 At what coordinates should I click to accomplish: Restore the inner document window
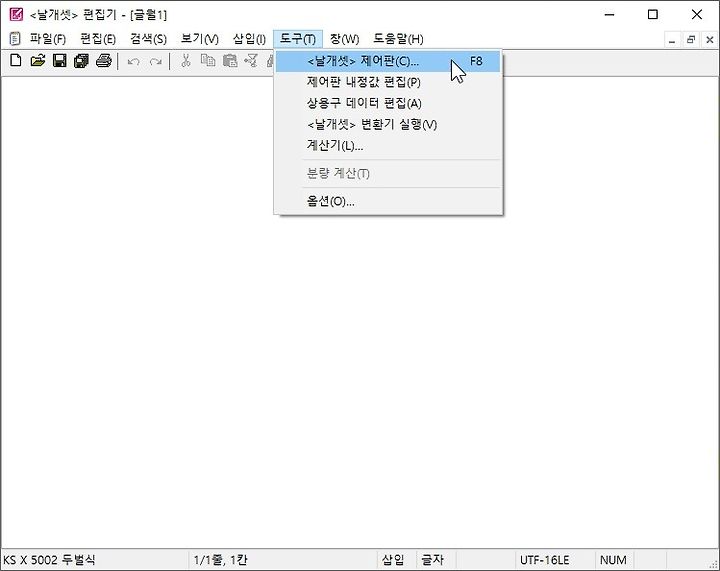point(691,40)
